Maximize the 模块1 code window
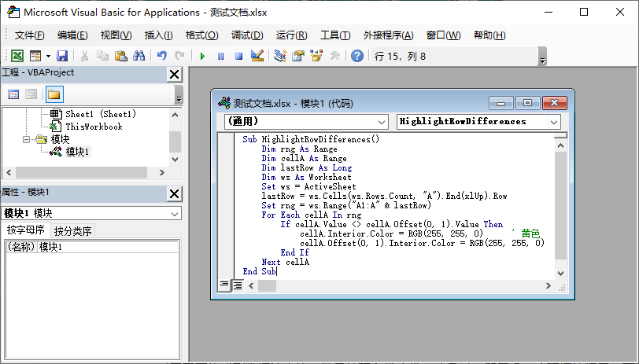The width and height of the screenshot is (639, 364). 527,103
